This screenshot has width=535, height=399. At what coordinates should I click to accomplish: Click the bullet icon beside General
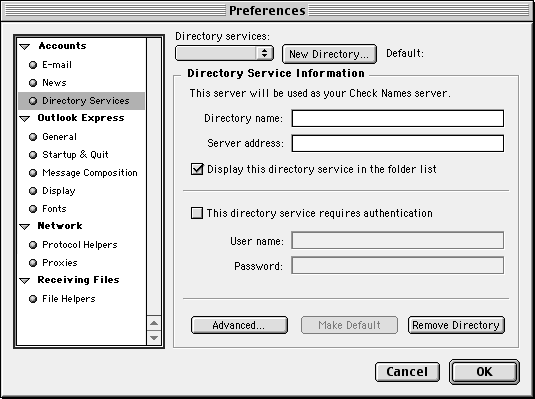(x=33, y=137)
